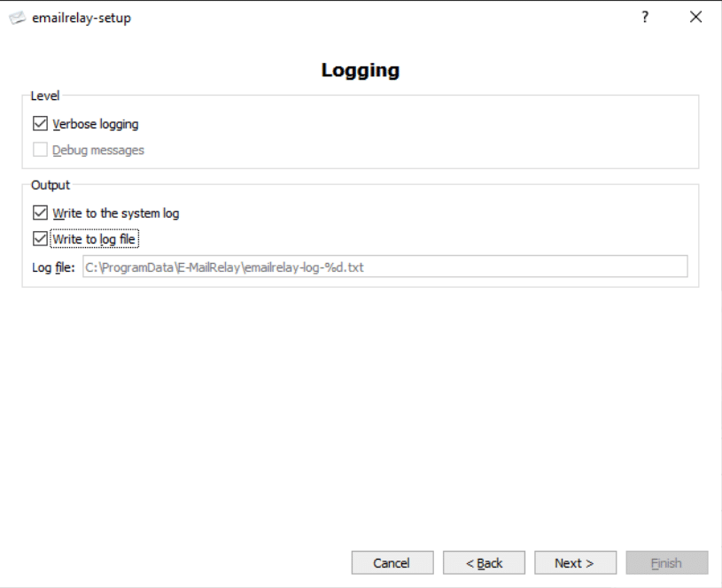Open help with the question mark button
The width and height of the screenshot is (722, 588).
[645, 17]
